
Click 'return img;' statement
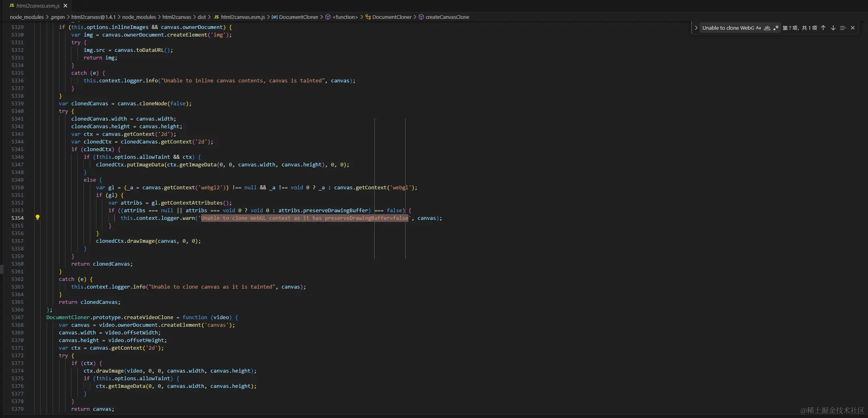coord(100,57)
